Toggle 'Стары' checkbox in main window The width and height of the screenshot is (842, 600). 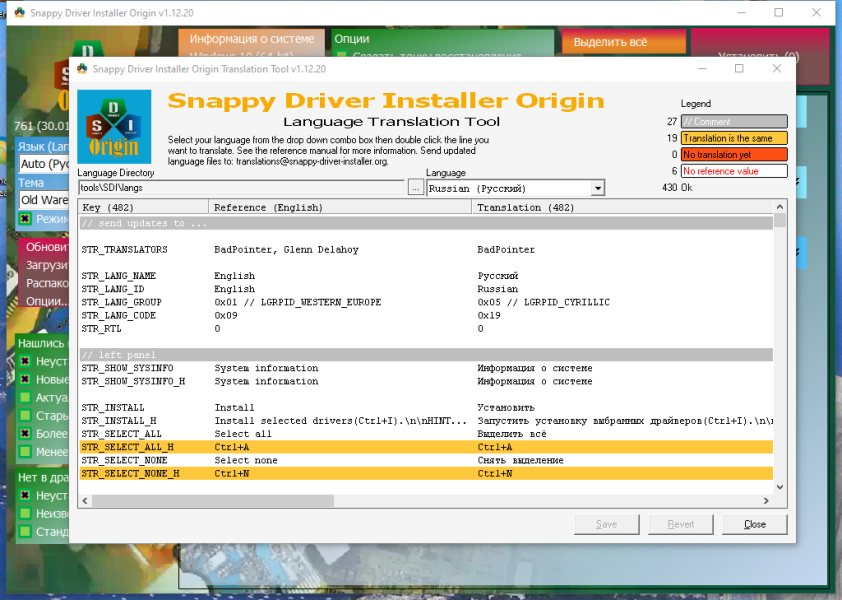[25, 415]
